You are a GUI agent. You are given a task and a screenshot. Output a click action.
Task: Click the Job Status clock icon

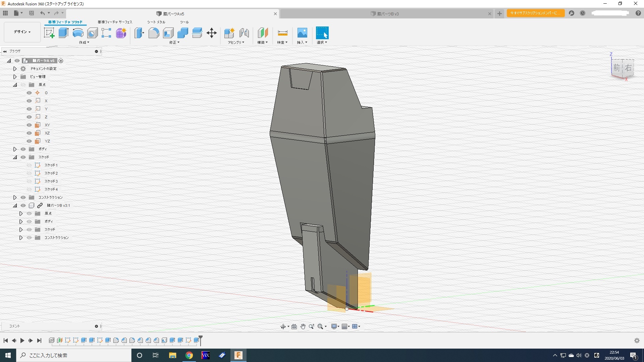pos(583,13)
